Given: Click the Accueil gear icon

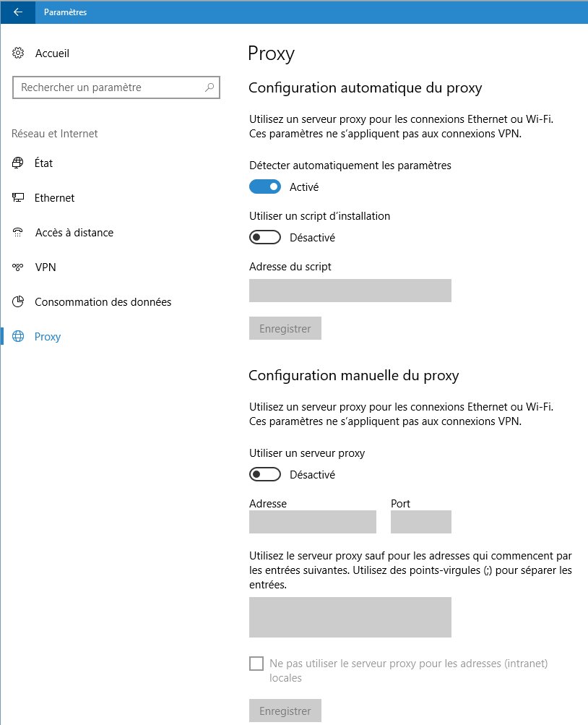Looking at the screenshot, I should pos(19,53).
